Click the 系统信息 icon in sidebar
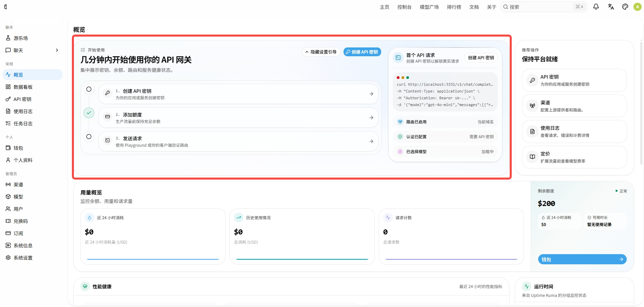 pos(8,245)
